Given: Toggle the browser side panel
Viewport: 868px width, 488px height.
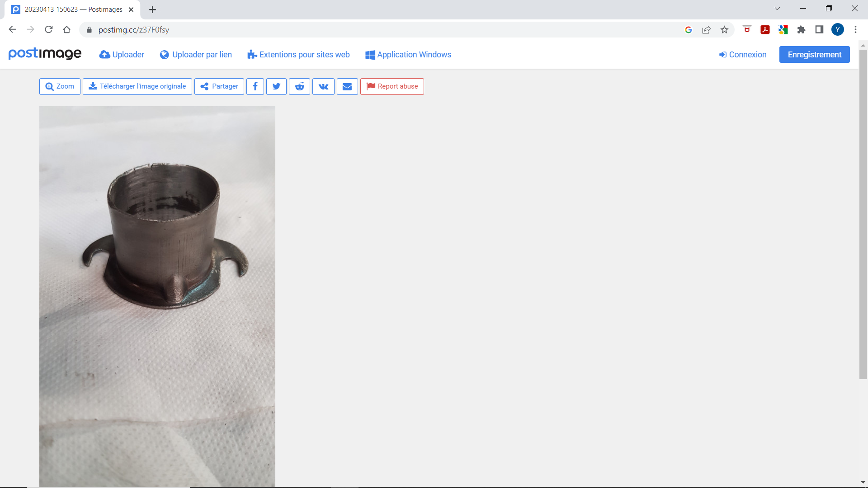Looking at the screenshot, I should coord(819,30).
